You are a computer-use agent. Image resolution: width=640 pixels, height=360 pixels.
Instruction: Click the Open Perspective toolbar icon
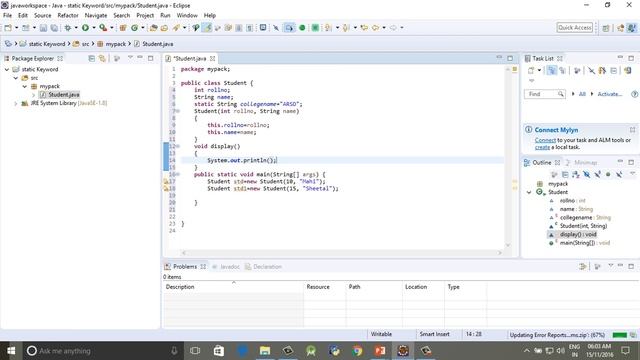606,28
